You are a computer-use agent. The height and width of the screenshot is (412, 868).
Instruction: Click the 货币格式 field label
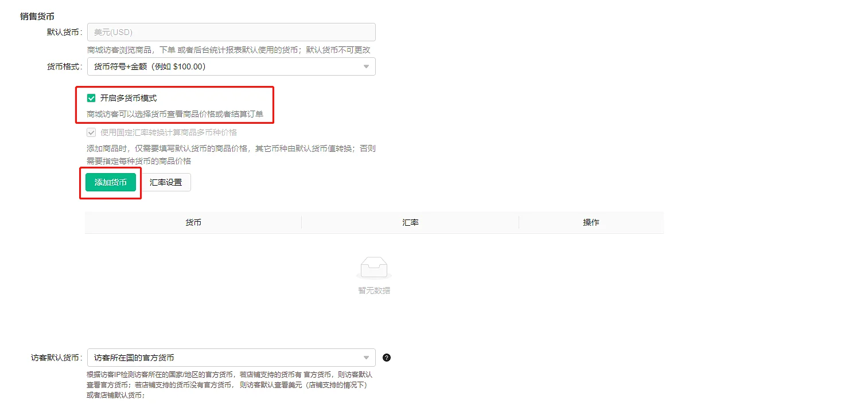[64, 66]
